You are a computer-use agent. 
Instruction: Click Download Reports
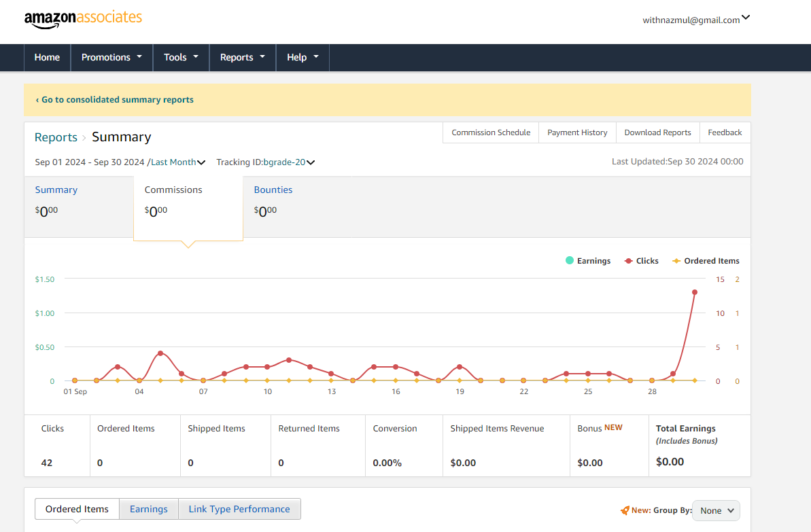pos(657,132)
